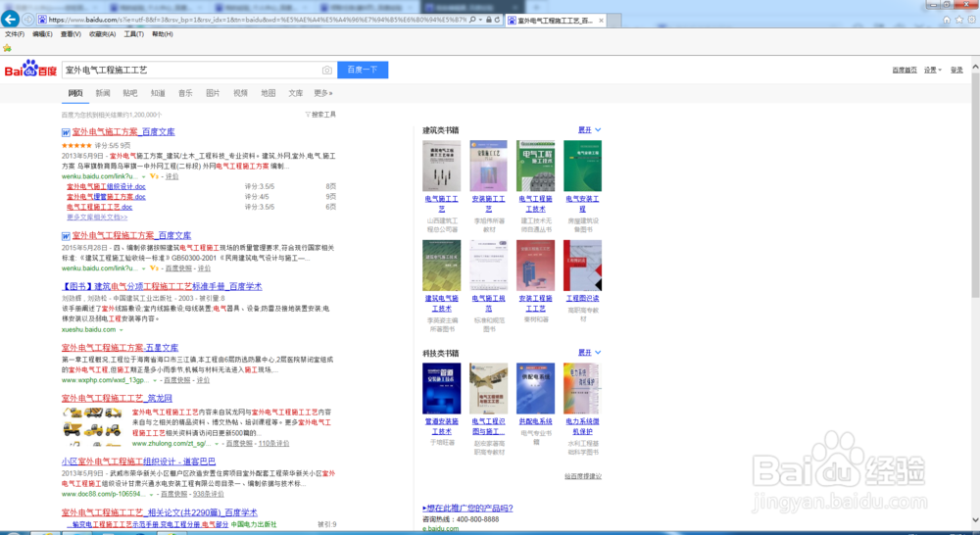
Task: Open 电力系统微机保护 book cover thumbnail
Action: (582, 388)
